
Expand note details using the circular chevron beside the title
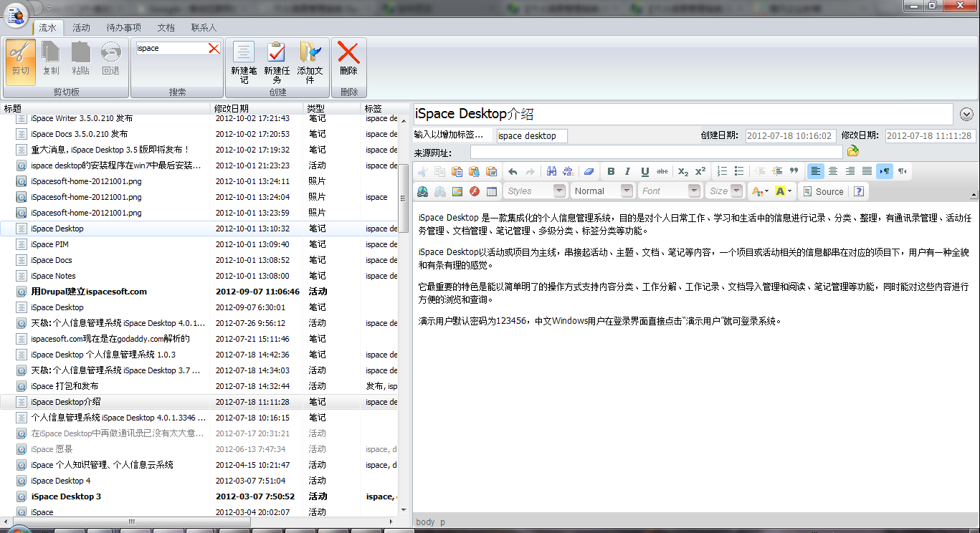point(966,114)
